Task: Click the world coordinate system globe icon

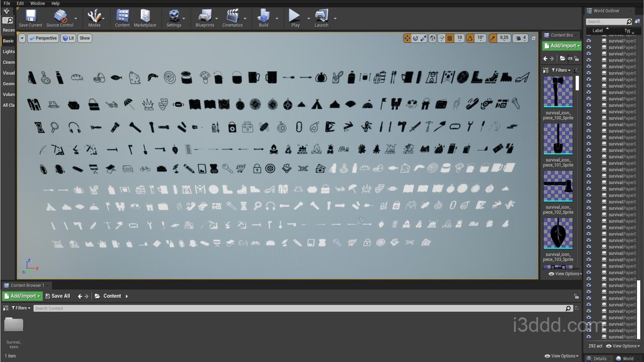Action: 432,38
